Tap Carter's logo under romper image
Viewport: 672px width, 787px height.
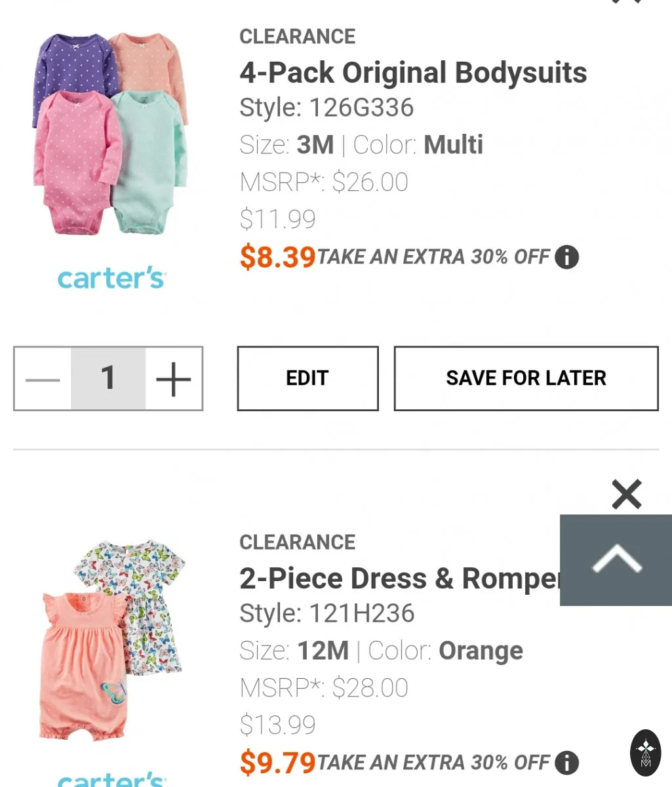pyautogui.click(x=111, y=779)
